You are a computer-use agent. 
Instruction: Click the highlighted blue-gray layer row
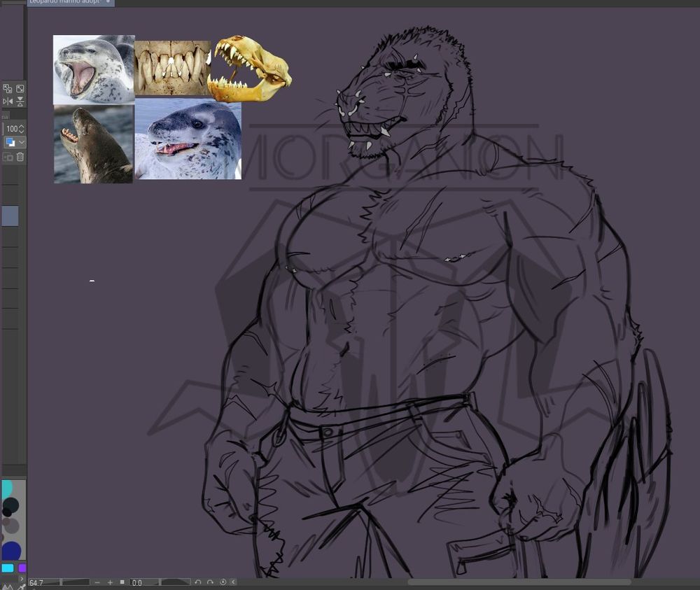10,216
